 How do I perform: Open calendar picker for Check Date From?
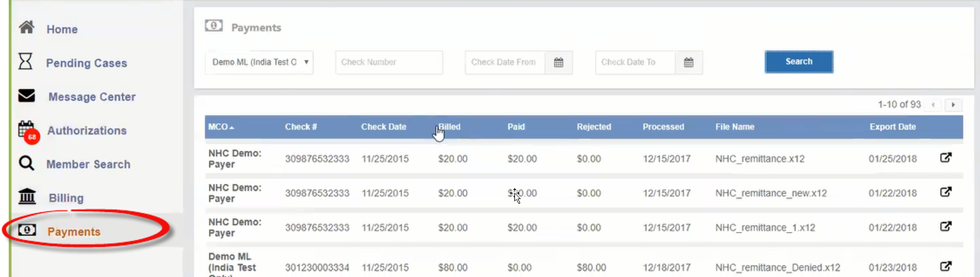(x=559, y=63)
